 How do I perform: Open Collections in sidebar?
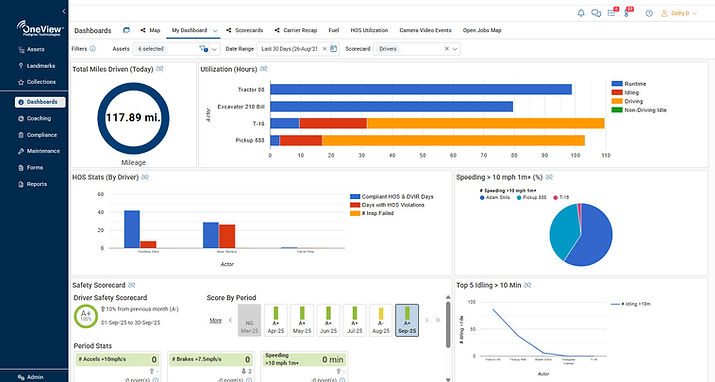pyautogui.click(x=37, y=82)
